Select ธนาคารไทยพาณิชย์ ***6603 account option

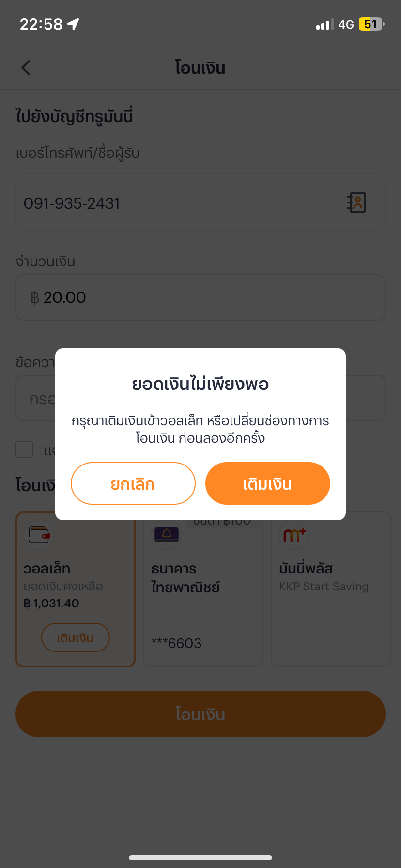point(203,589)
